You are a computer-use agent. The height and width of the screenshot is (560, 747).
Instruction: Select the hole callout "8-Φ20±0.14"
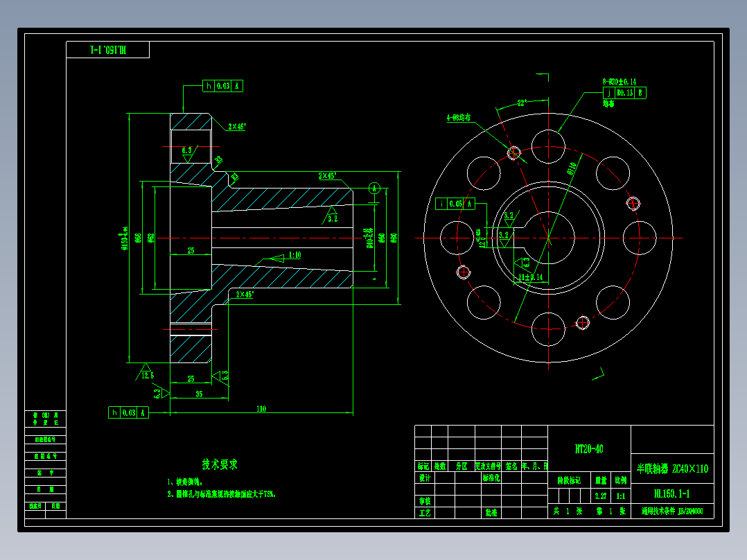pyautogui.click(x=619, y=82)
